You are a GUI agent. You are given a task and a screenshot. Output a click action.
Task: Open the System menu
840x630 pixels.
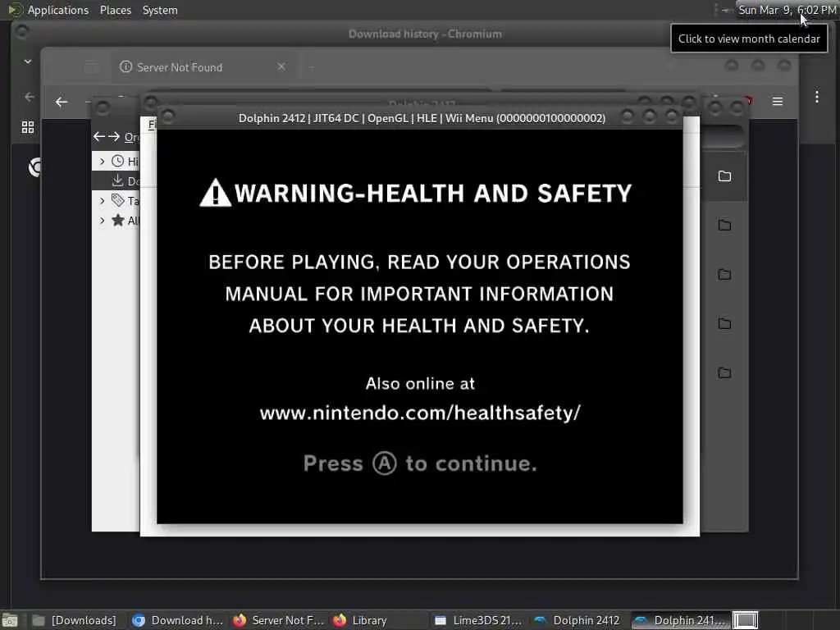[160, 10]
